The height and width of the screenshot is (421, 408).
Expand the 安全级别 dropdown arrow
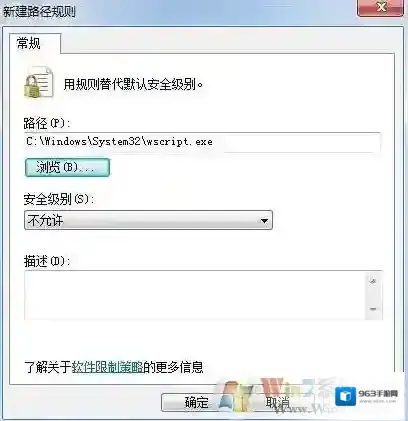click(264, 220)
